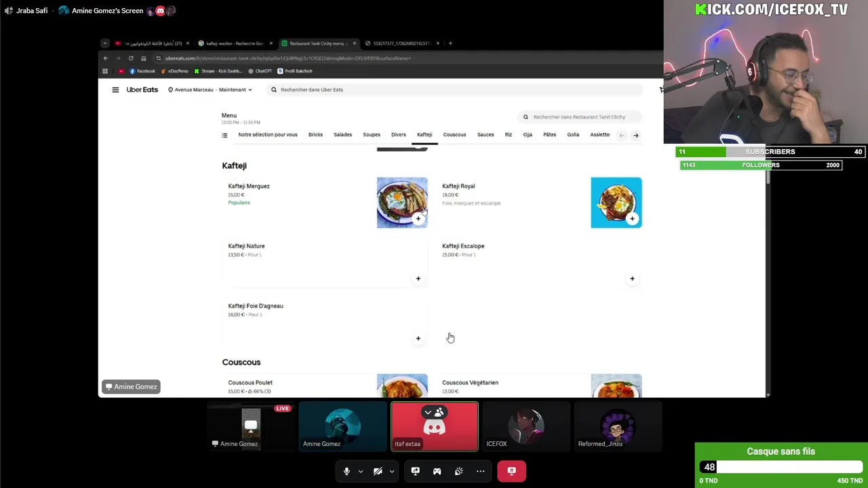Close the Restaurant Tanit Clichy browser tab
The width and height of the screenshot is (868, 488).
[x=354, y=43]
